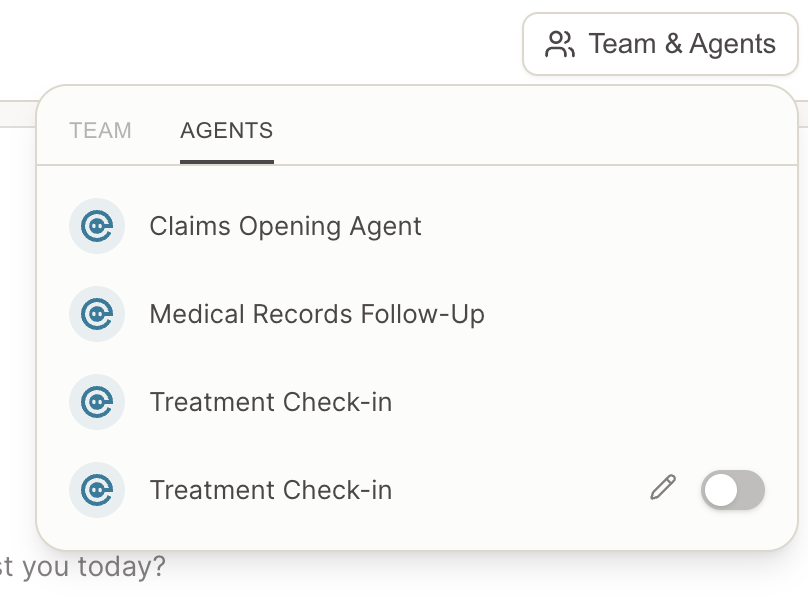
Task: Choose the Treatment Check-in label beside the pencil
Action: [271, 490]
